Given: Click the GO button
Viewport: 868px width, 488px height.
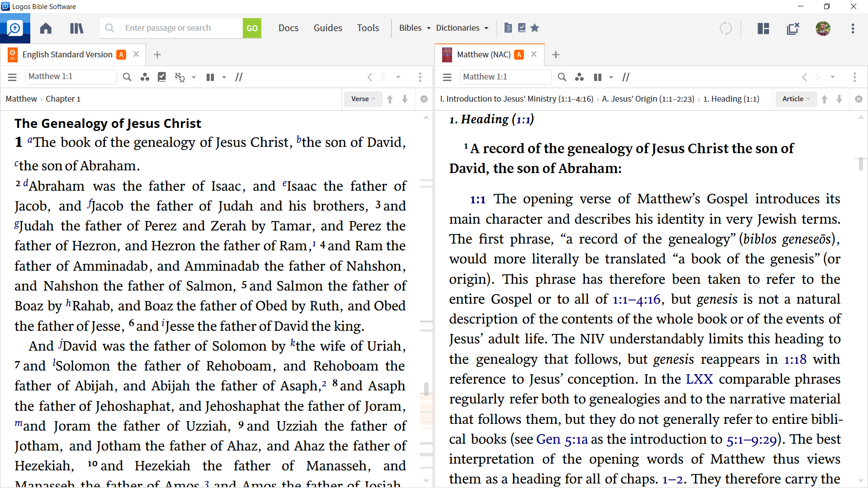Looking at the screenshot, I should (252, 28).
